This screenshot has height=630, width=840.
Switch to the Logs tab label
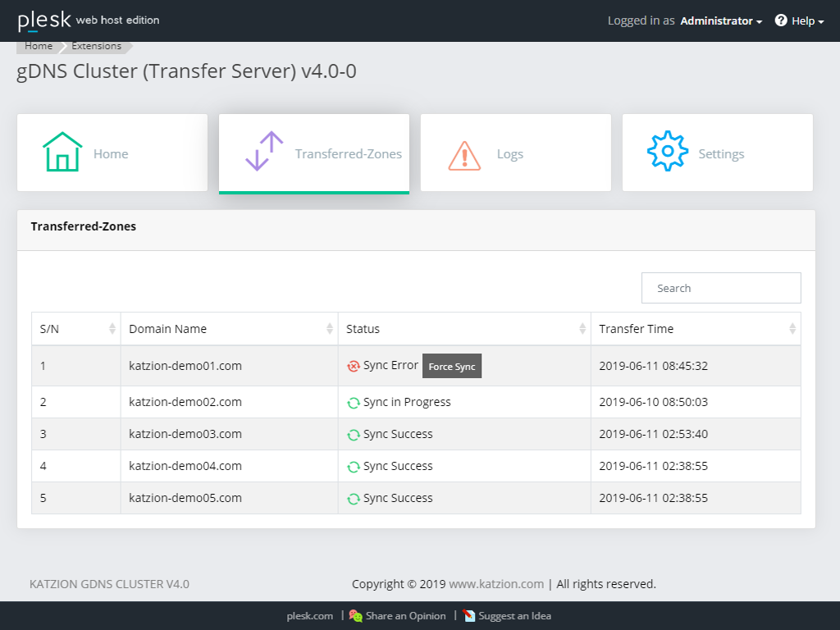[x=510, y=154]
